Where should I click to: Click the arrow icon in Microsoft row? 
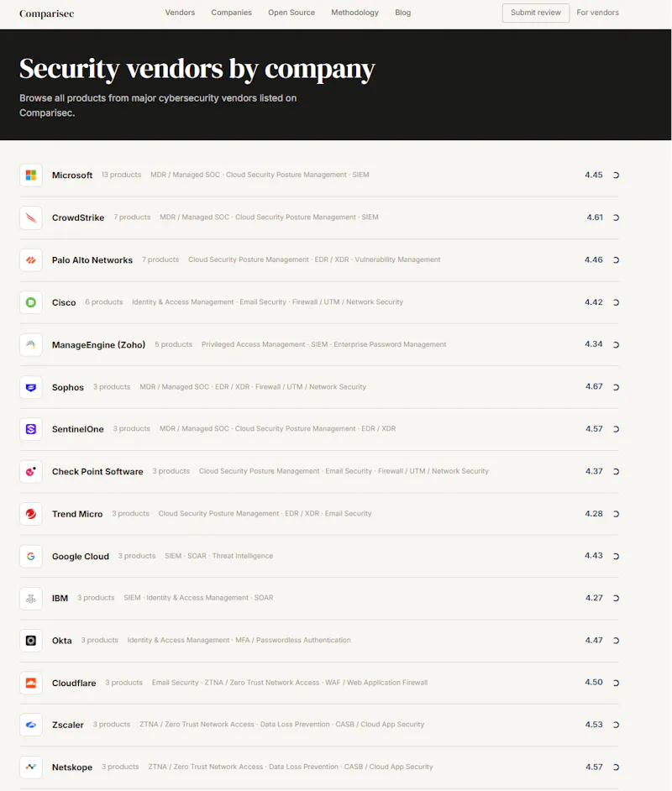click(616, 175)
